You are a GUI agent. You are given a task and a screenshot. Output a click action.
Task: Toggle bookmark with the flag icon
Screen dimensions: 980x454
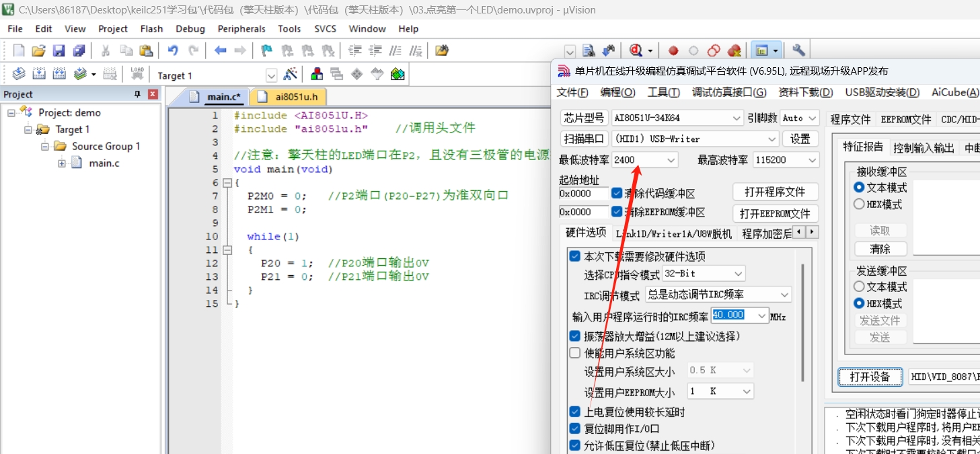(267, 50)
